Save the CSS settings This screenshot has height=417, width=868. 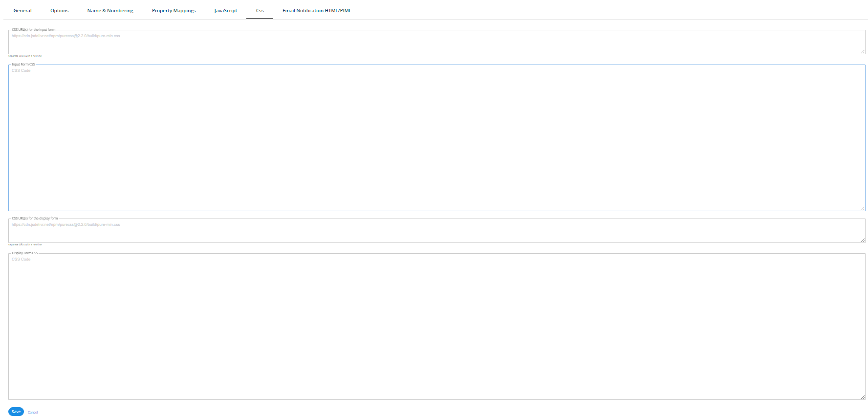[x=16, y=412]
